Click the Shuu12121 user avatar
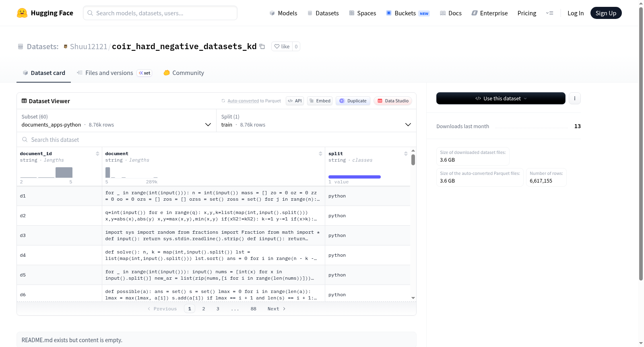 click(x=66, y=46)
